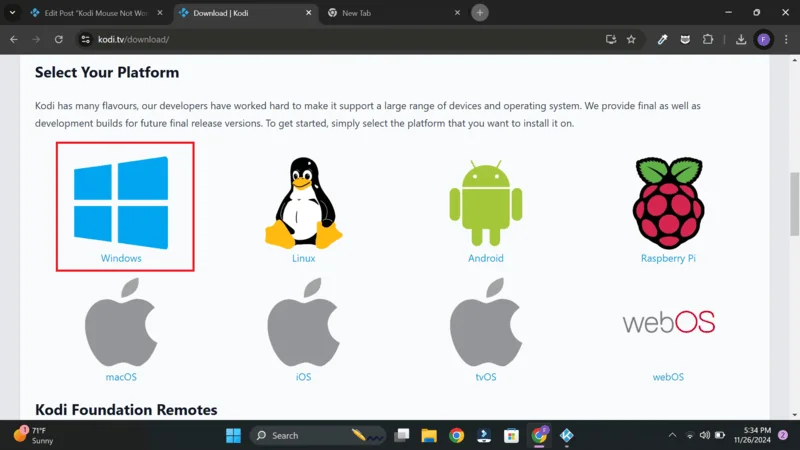Click the page vertical scrollbar thumb

[x=794, y=204]
